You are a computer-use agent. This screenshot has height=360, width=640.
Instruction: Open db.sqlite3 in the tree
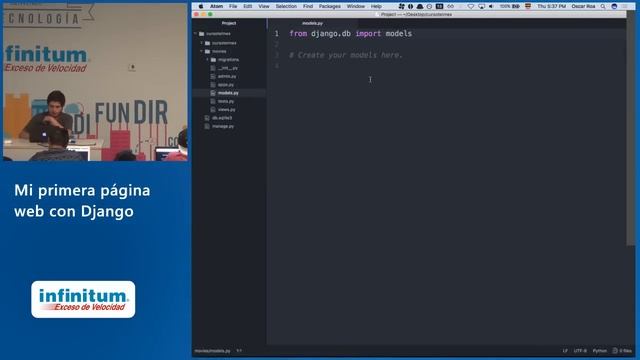click(x=222, y=118)
